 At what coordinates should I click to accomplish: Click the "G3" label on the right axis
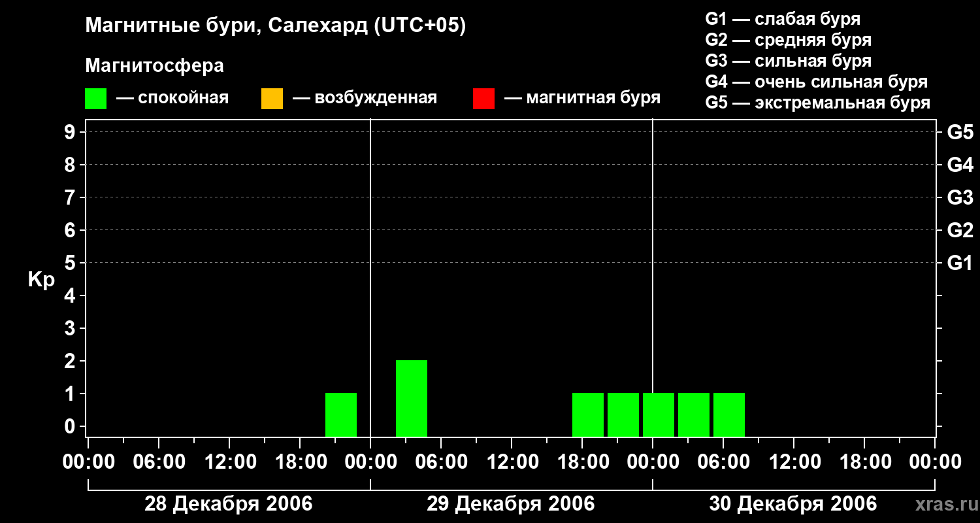[x=960, y=197]
